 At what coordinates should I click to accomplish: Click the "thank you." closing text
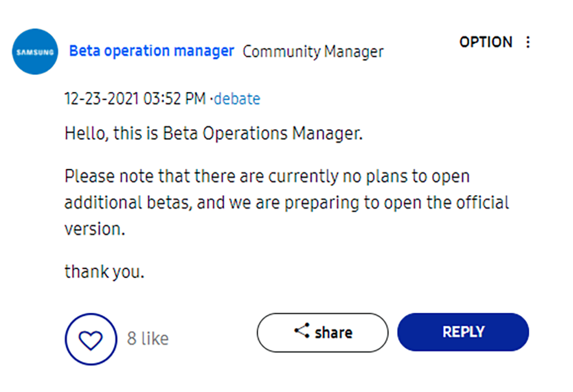(104, 271)
